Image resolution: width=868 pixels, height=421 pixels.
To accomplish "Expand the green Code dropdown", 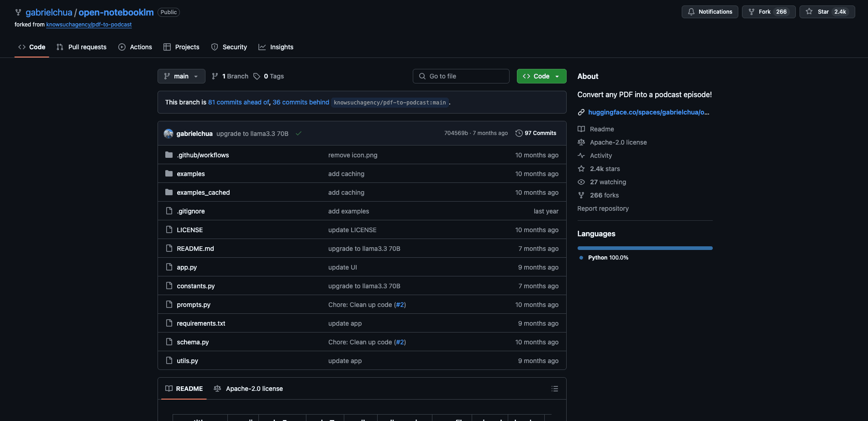I will coord(541,76).
